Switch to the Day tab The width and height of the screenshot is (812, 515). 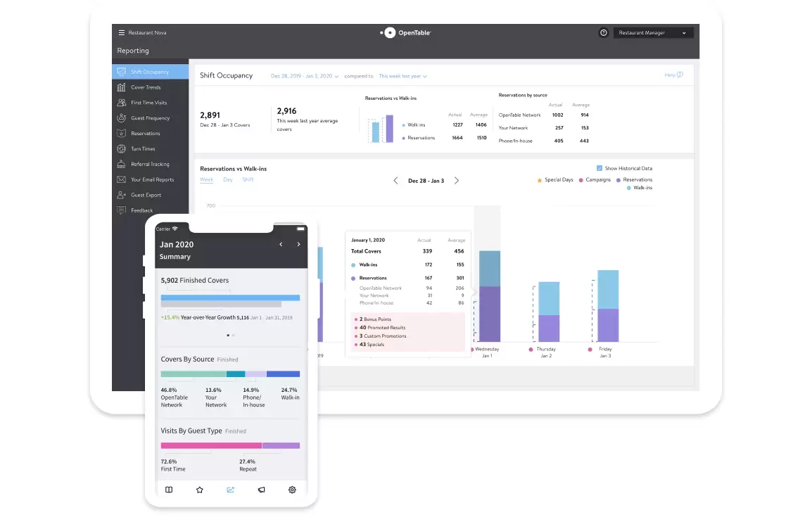(228, 179)
